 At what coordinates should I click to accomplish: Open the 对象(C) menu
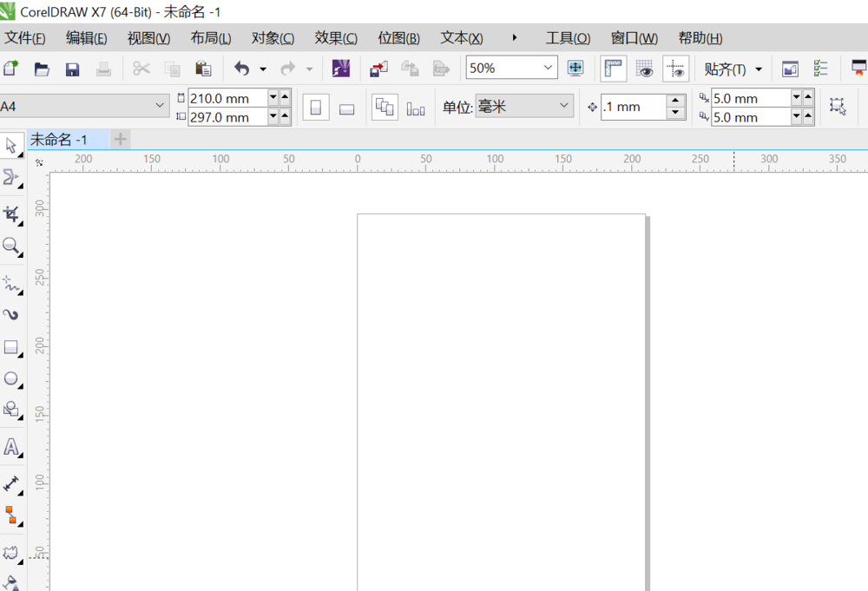[273, 38]
